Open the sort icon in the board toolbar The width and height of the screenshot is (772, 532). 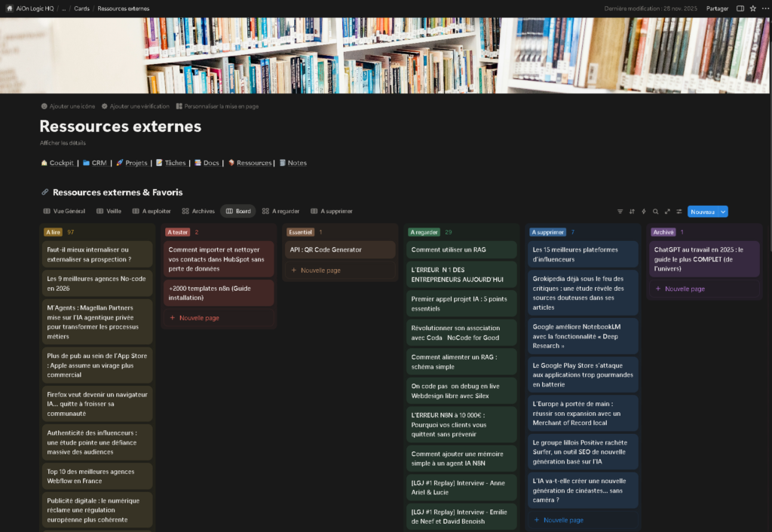click(633, 212)
